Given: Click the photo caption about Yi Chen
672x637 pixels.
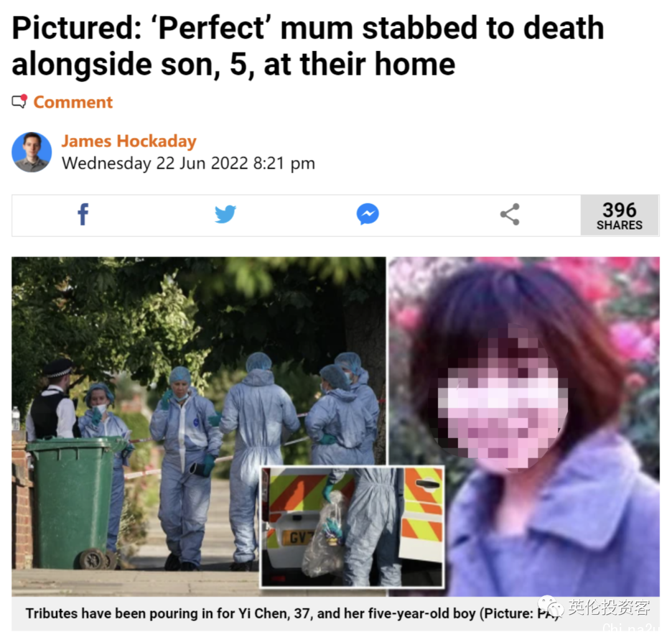Looking at the screenshot, I should click(293, 613).
